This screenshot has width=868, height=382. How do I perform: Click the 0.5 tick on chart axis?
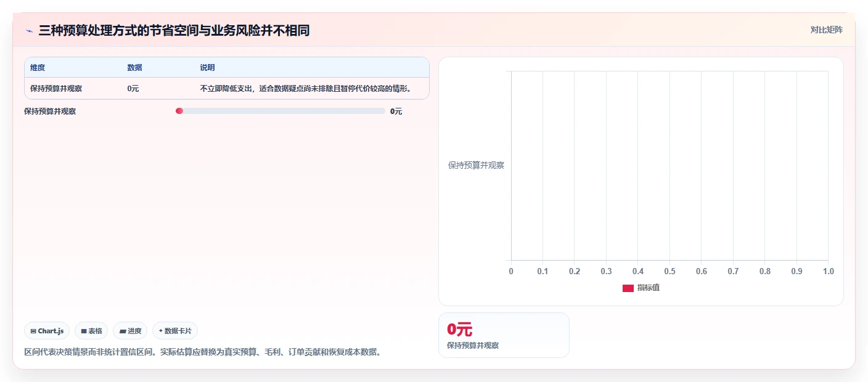tap(669, 271)
